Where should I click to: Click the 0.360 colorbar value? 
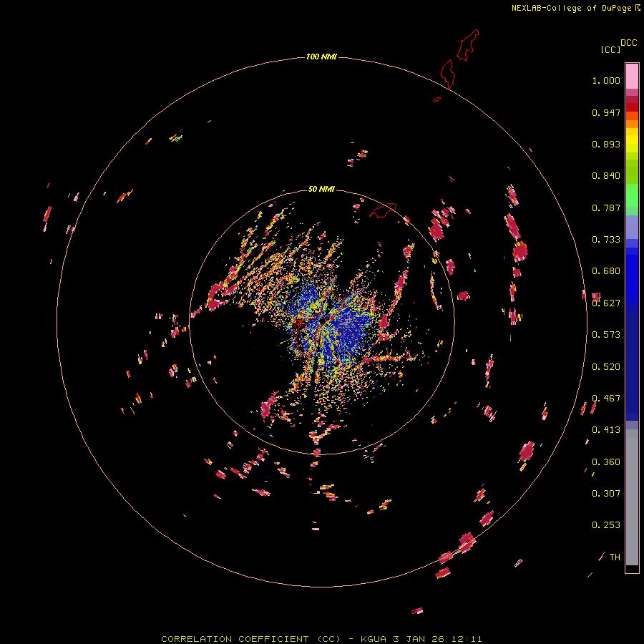[x=606, y=462]
